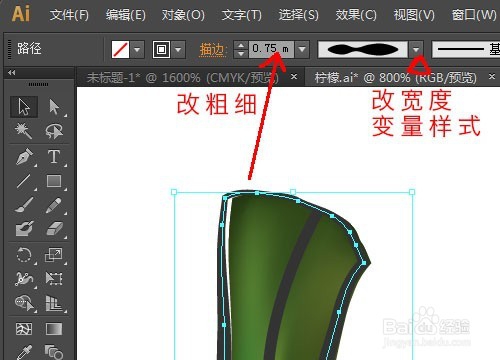Click the stroke color swatch box
Image resolution: width=500 pixels, height=360 pixels.
[161, 50]
